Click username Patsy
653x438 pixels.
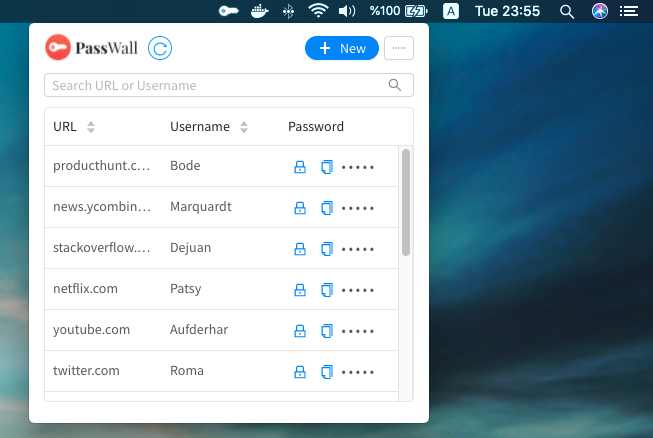click(x=186, y=289)
